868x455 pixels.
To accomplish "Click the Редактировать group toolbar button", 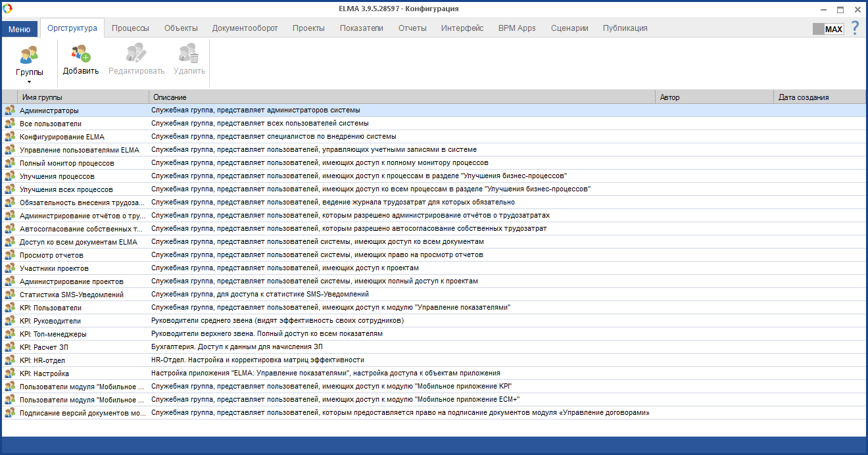I will pyautogui.click(x=136, y=59).
